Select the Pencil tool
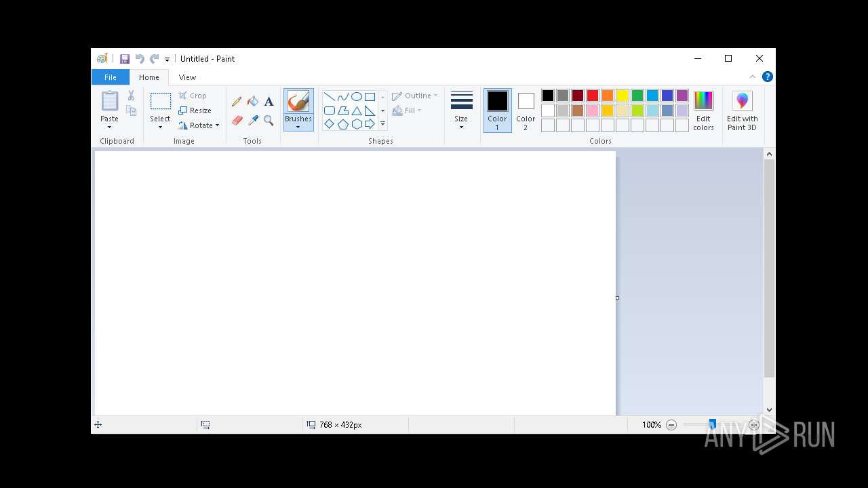Viewport: 868px width, 488px height. point(237,102)
